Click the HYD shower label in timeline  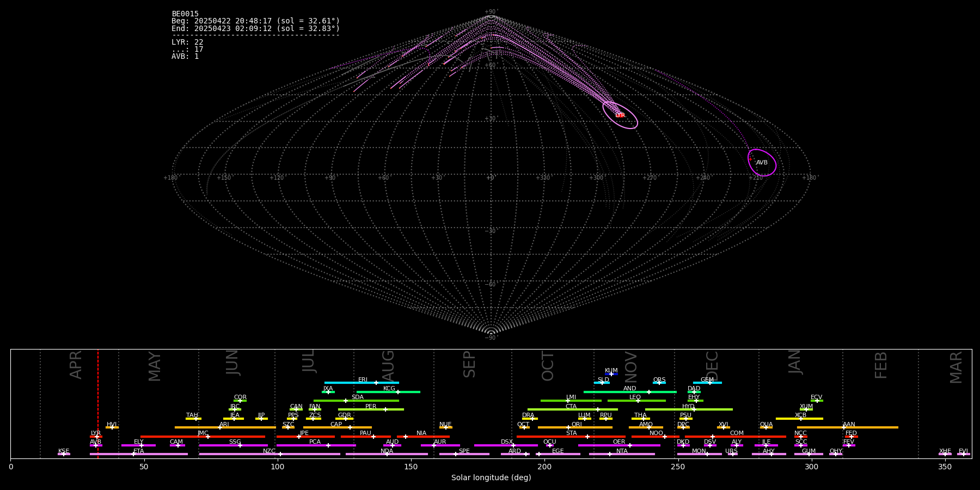click(x=688, y=407)
